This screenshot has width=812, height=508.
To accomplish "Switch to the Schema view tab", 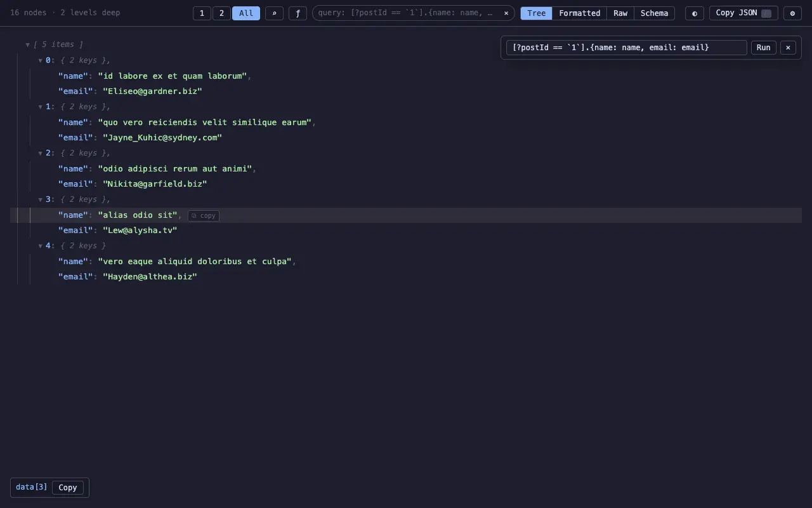I will click(x=654, y=13).
